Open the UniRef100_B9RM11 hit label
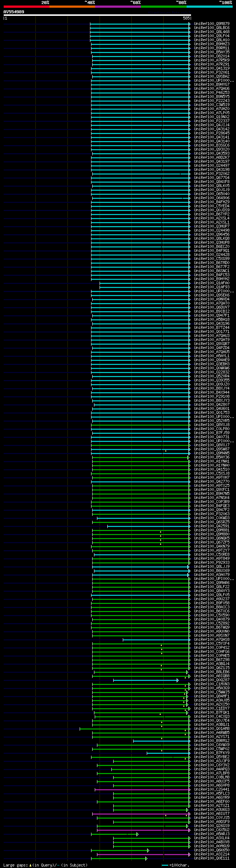Screen dimensions: 236x868 (212, 48)
